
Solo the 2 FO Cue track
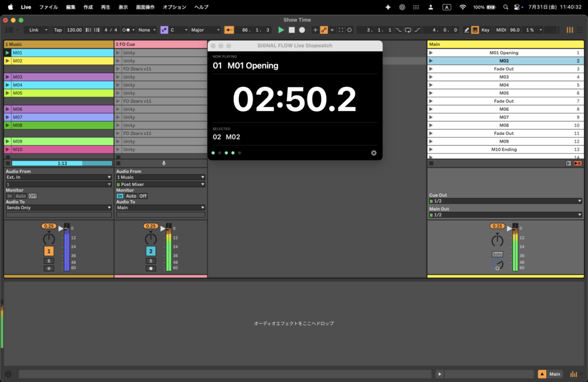coord(151,261)
